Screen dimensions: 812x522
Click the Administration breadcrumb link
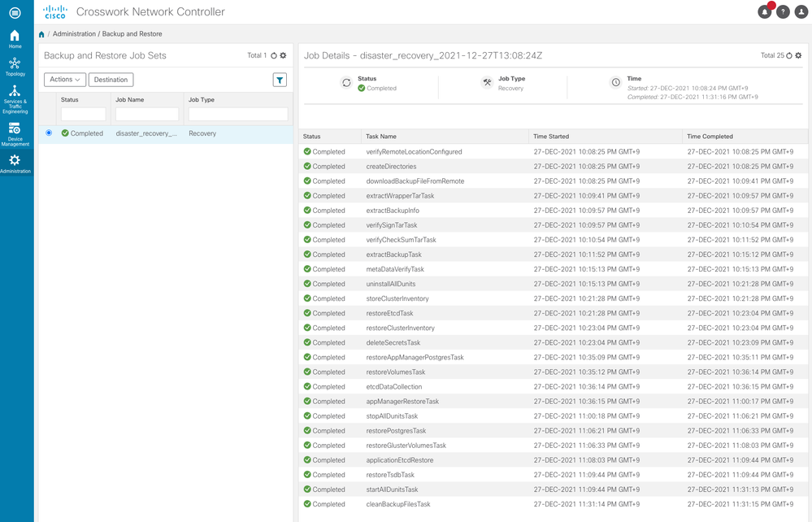(74, 34)
